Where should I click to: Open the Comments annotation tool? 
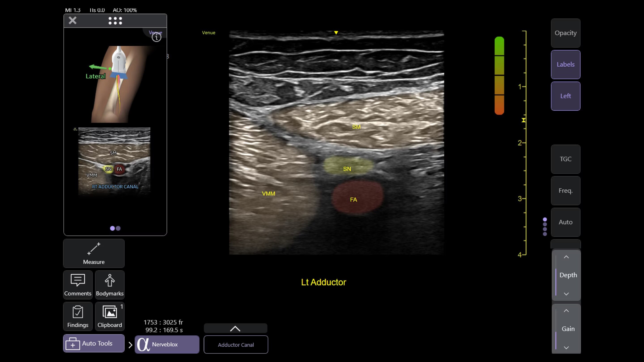click(78, 284)
